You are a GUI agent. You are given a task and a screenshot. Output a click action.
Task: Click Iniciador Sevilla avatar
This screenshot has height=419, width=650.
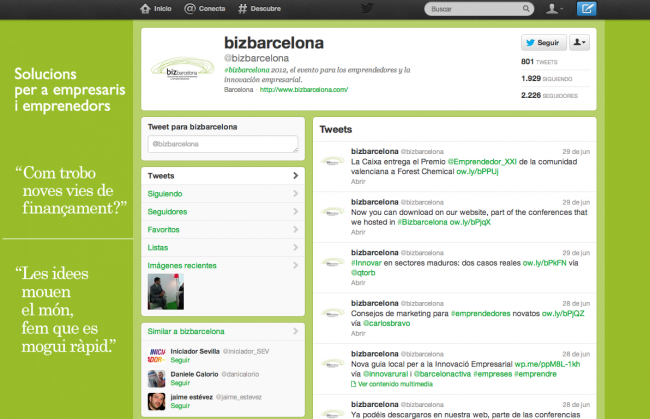pos(157,356)
